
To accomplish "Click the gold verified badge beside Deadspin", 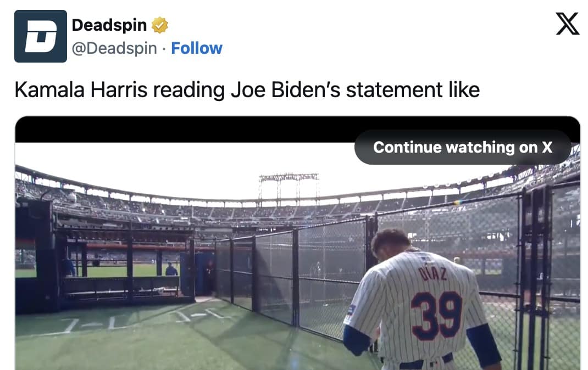I will click(x=160, y=24).
